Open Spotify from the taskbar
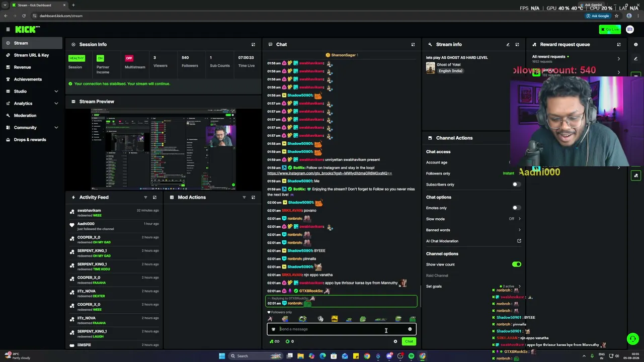The height and width of the screenshot is (362, 644). tap(411, 356)
